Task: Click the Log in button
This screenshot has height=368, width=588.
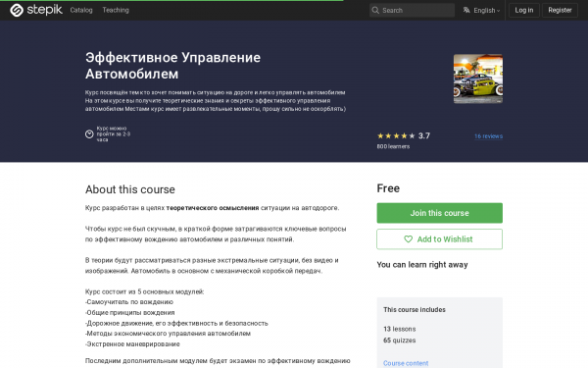Action: [524, 10]
